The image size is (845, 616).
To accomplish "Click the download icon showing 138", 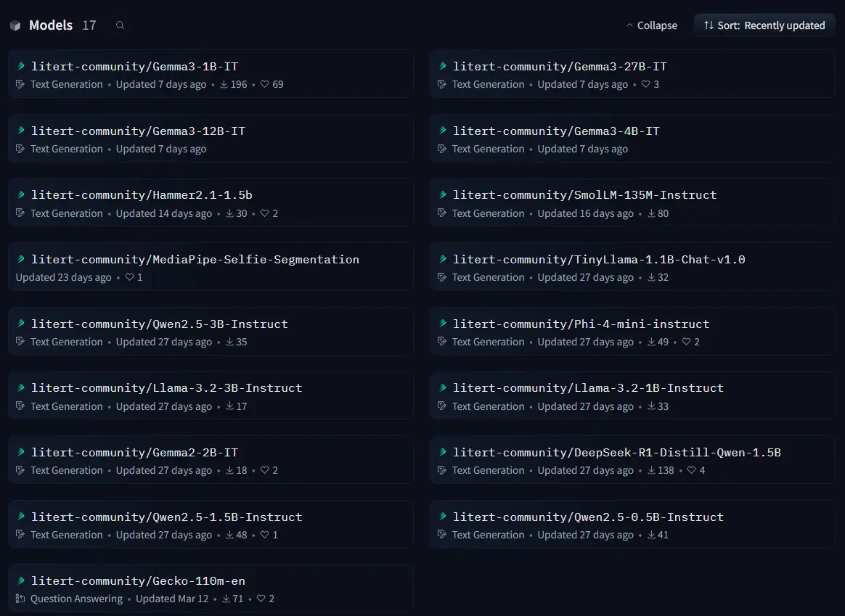I will coord(651,470).
